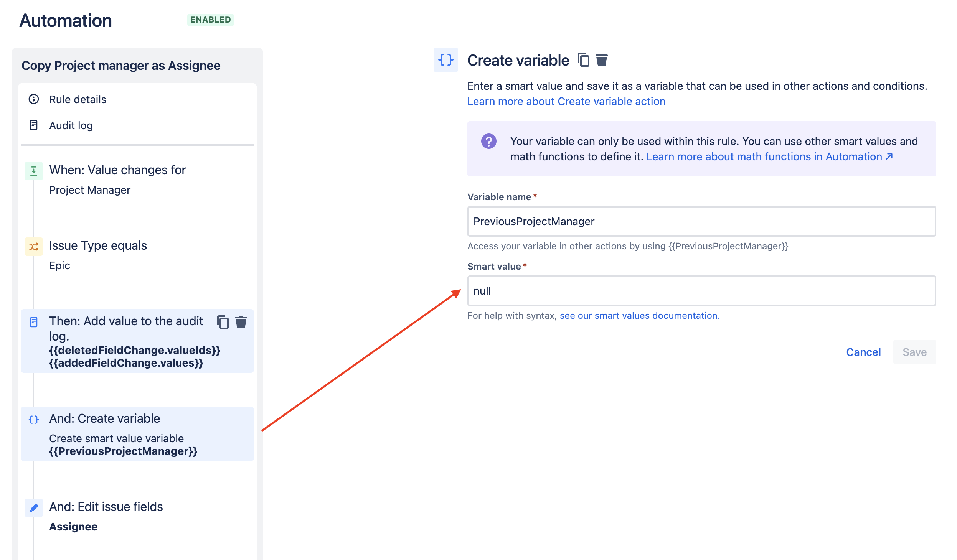
Task: Open Learn more about Create variable action link
Action: click(566, 101)
